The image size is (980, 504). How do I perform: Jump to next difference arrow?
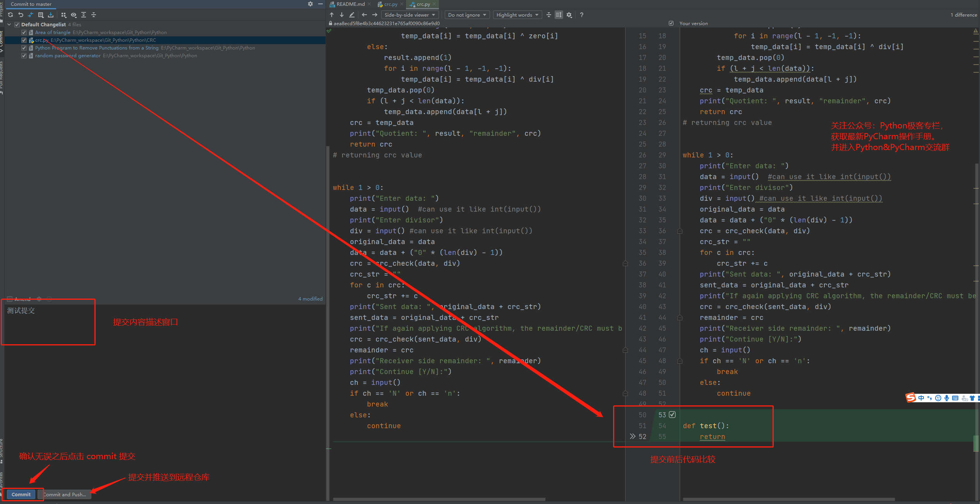coord(342,15)
